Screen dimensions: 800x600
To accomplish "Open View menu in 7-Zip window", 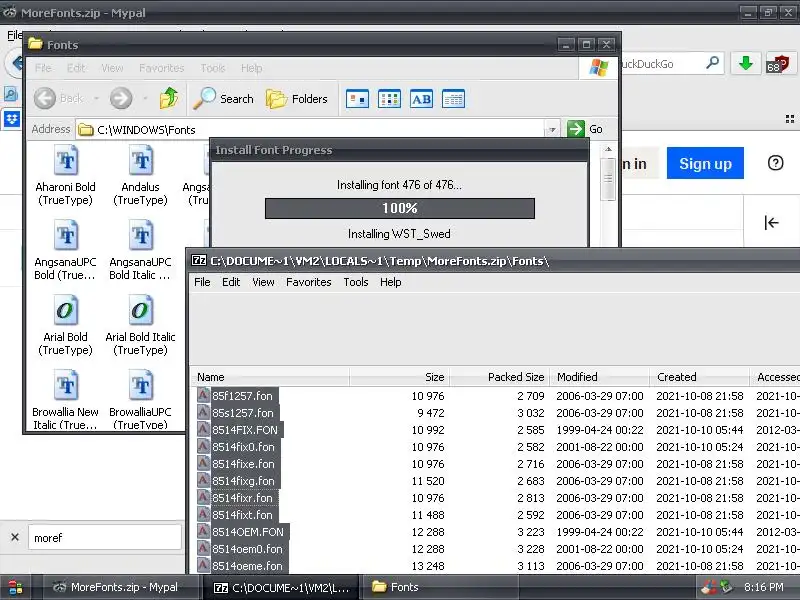I will pos(263,282).
